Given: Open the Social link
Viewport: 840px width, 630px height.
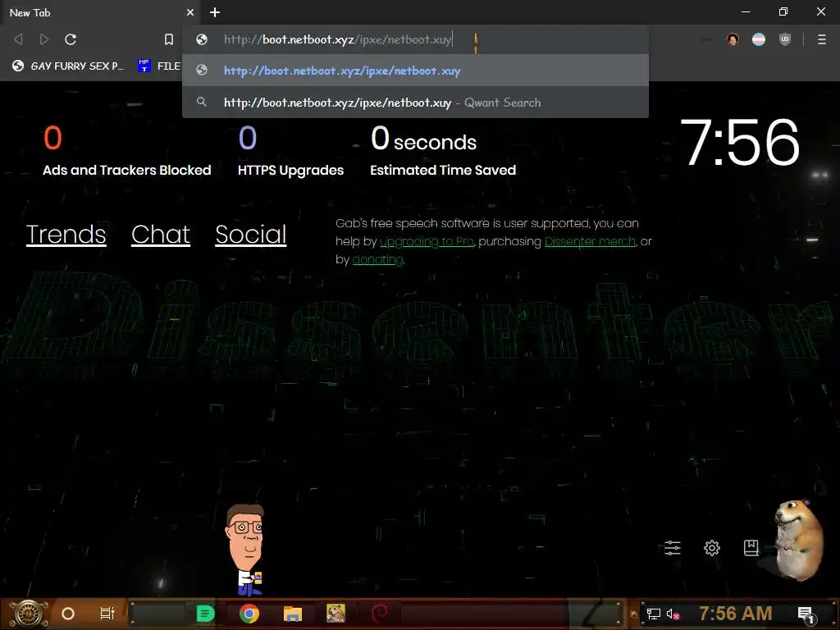Looking at the screenshot, I should tap(251, 234).
